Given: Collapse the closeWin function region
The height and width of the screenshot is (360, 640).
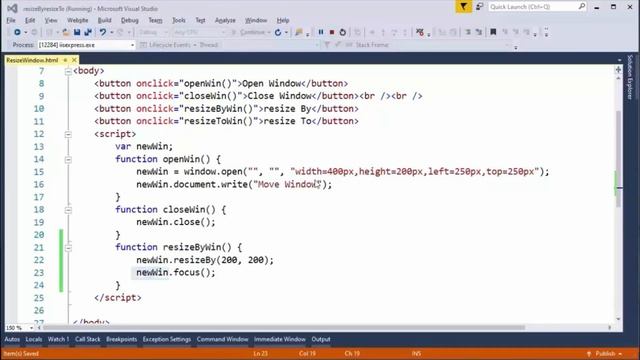Looking at the screenshot, I should click(68, 210).
